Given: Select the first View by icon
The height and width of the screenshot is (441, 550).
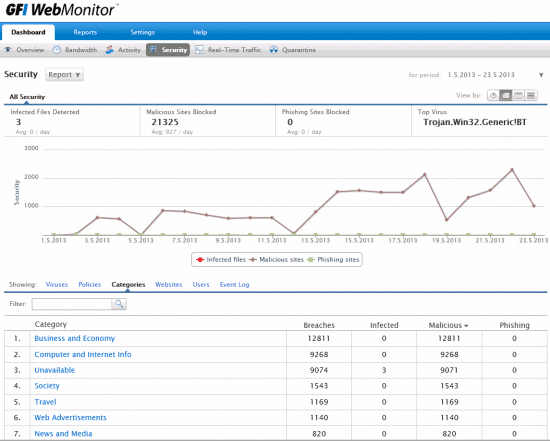Looking at the screenshot, I should coord(493,95).
